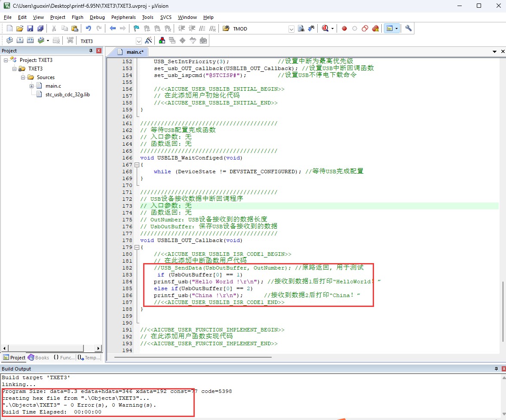Toggle a breakpoint with the red dot icon
The height and width of the screenshot is (420, 506).
(344, 28)
